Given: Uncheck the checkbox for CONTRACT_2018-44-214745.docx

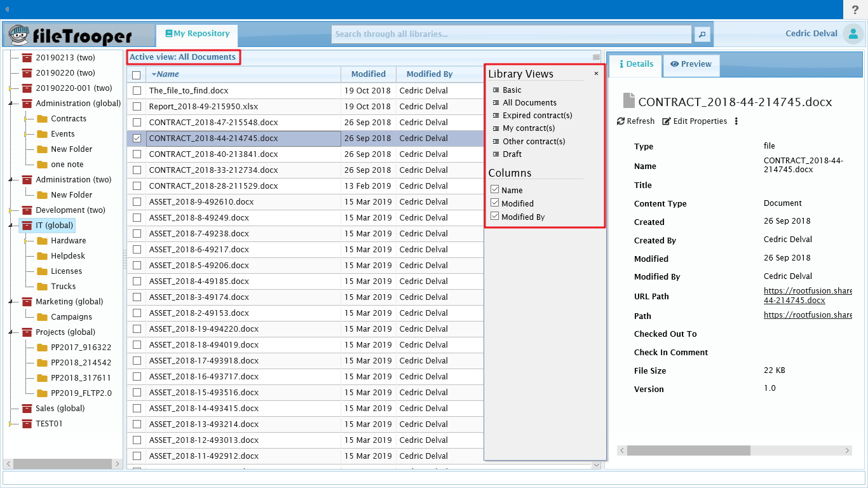Looking at the screenshot, I should click(x=137, y=138).
